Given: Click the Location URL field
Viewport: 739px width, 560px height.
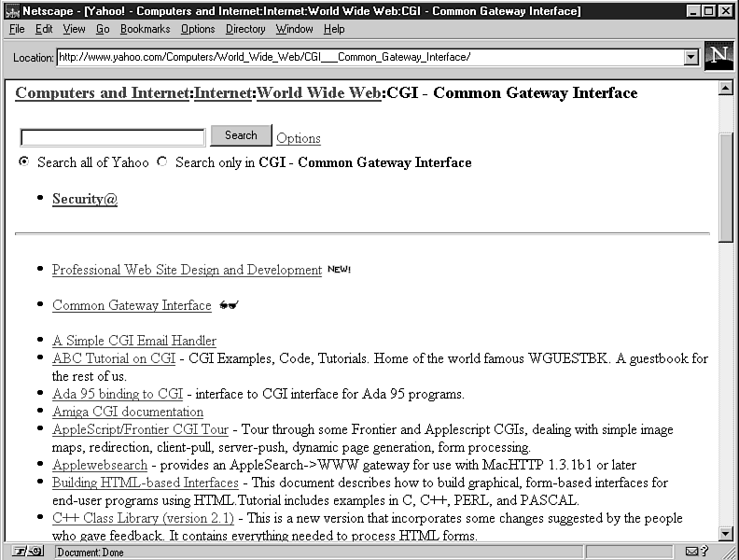Looking at the screenshot, I should [x=370, y=58].
